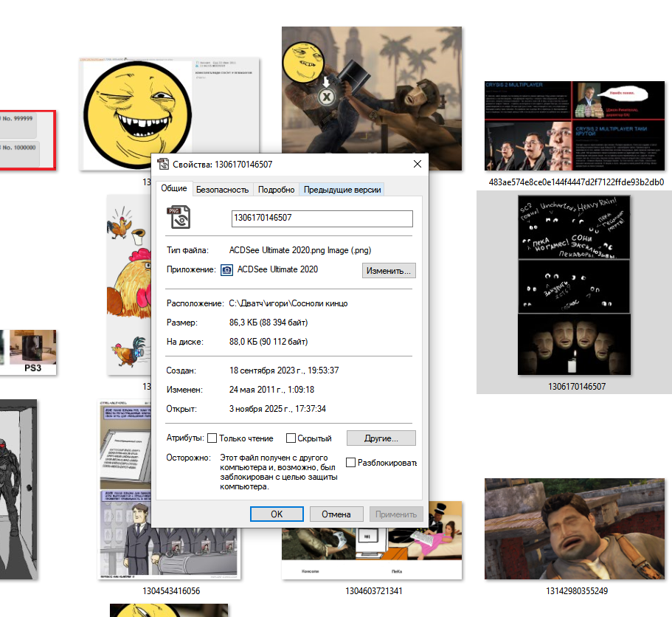Click the filename field 1306170146507
This screenshot has height=617, width=672.
pos(322,218)
